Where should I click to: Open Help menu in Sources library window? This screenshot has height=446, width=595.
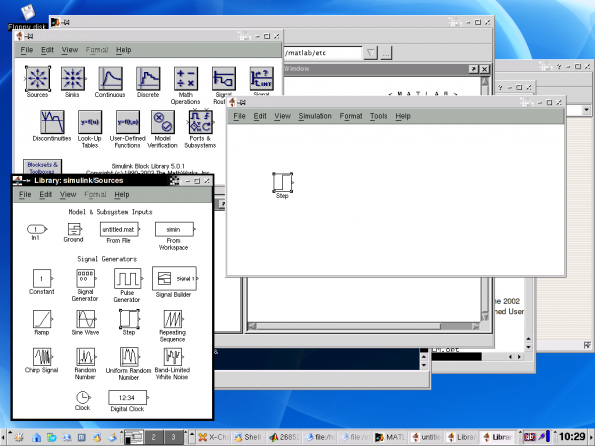(x=122, y=194)
